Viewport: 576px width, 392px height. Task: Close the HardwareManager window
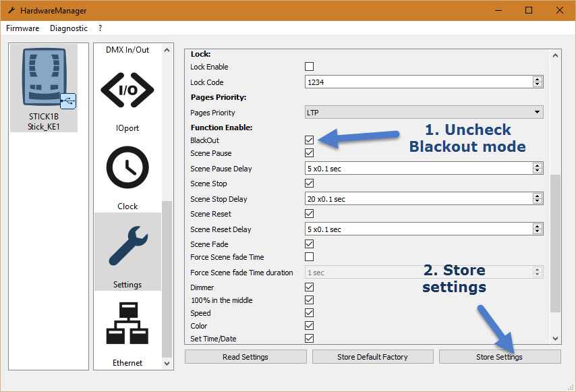[559, 10]
